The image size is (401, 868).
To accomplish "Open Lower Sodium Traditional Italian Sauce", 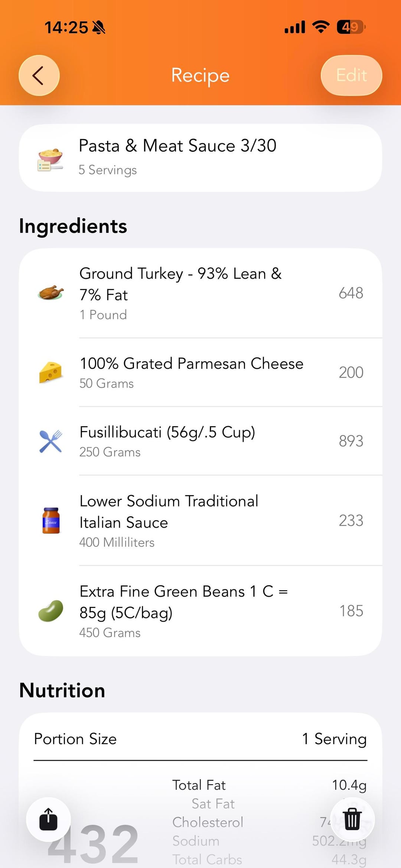I will click(169, 512).
